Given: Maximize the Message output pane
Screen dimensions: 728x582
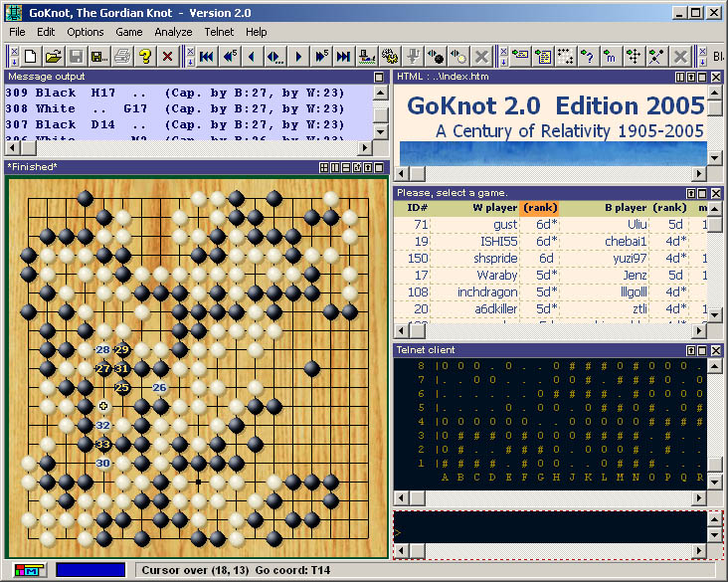Looking at the screenshot, I should point(379,78).
